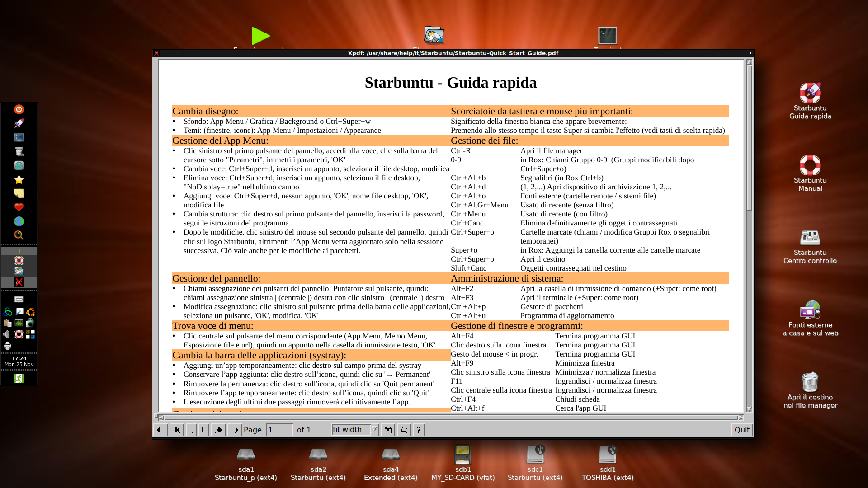Click the history back dotted arrow
Image resolution: width=868 pixels, height=488 pixels.
click(160, 430)
